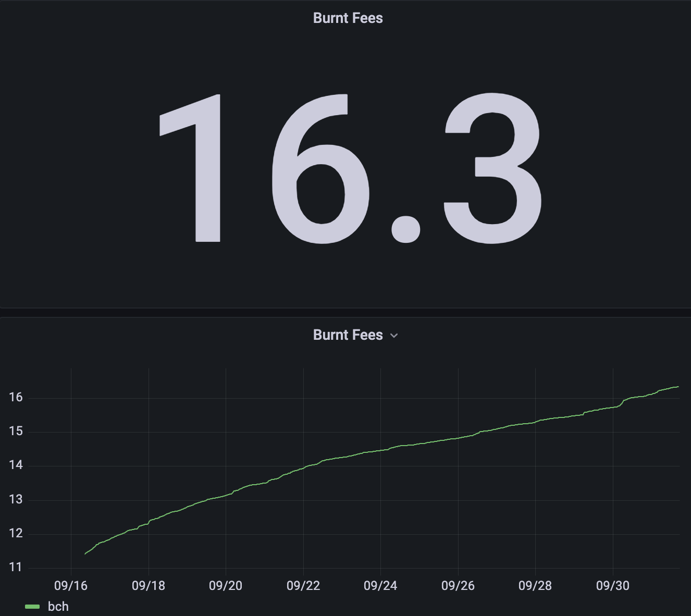Click the 15 y-axis tick label
691x616 pixels.
coord(16,432)
